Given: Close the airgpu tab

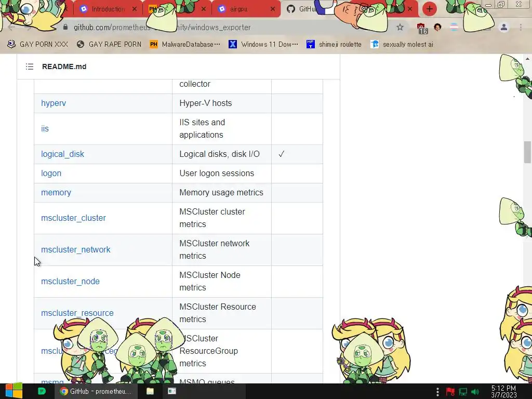Looking at the screenshot, I should click(273, 9).
